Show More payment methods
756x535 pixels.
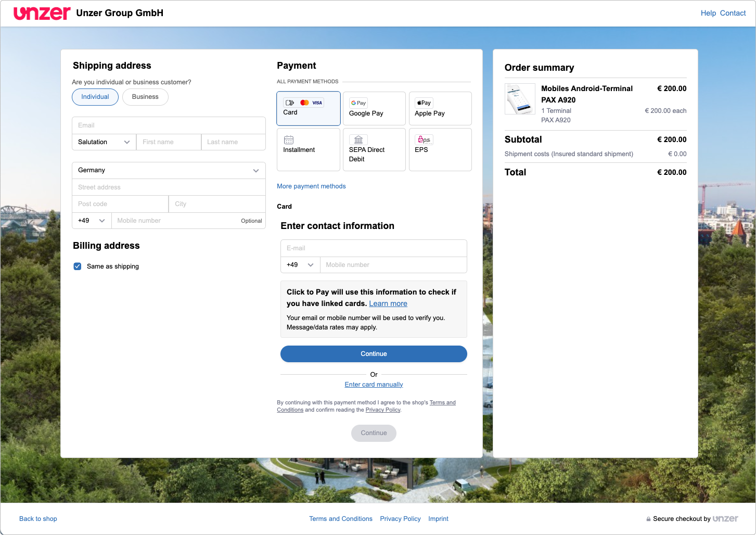(x=311, y=186)
